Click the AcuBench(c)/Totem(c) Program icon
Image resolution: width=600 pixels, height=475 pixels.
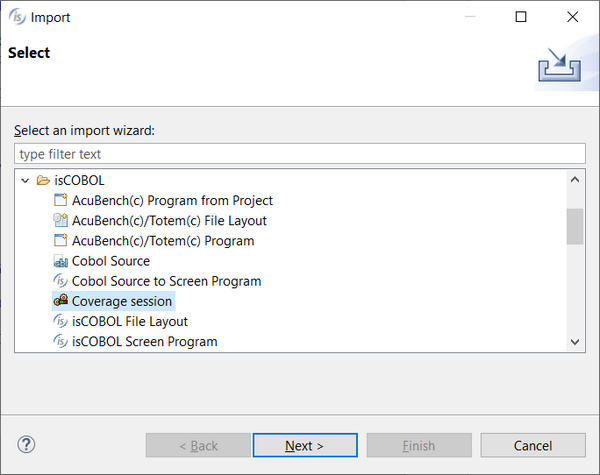[x=60, y=241]
